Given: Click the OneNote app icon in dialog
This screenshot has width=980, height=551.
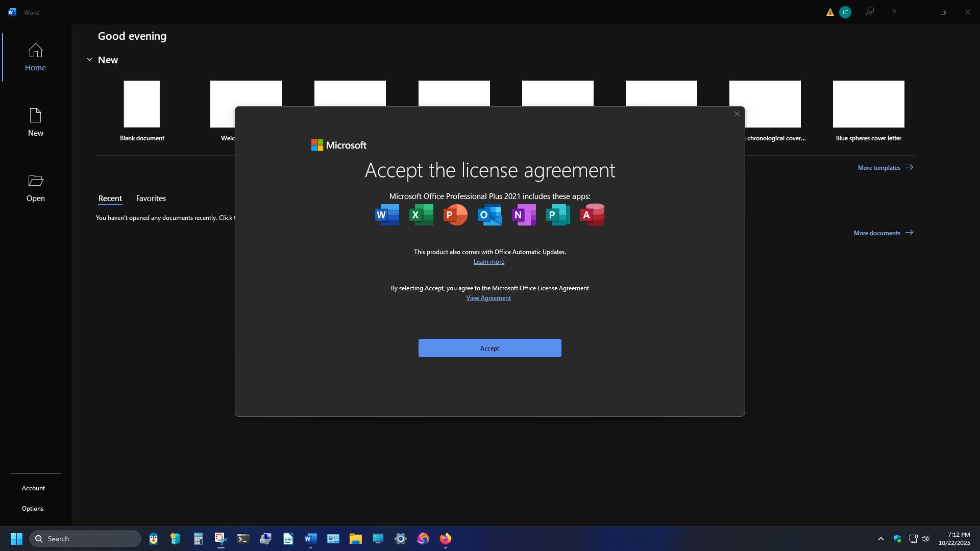Looking at the screenshot, I should click(524, 215).
